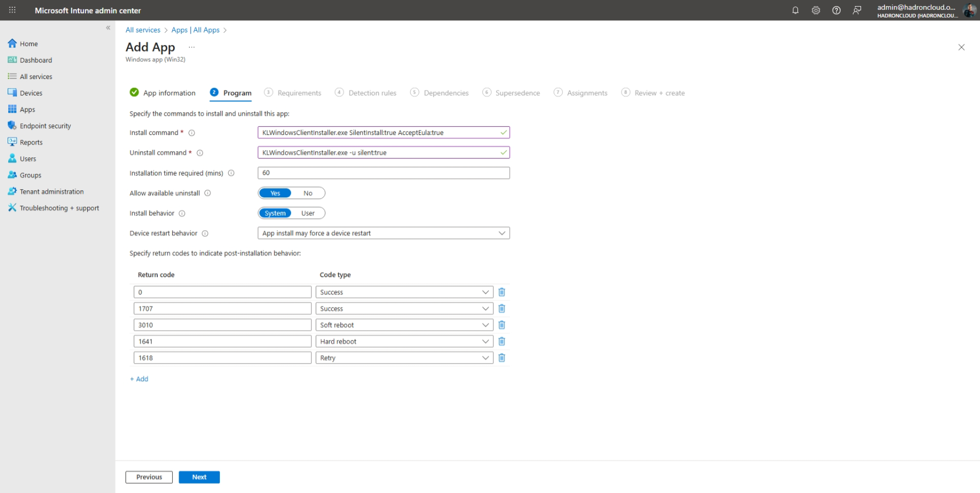
Task: Open the feedback icon in header
Action: coord(857,10)
